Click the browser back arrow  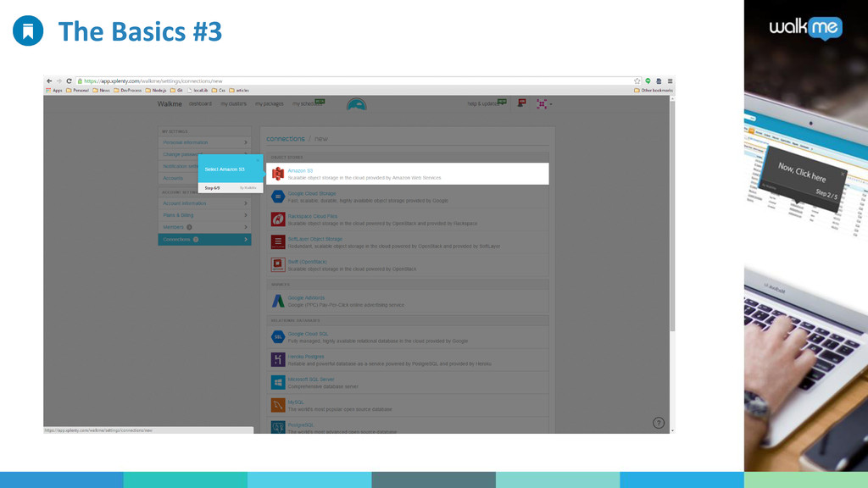(49, 80)
